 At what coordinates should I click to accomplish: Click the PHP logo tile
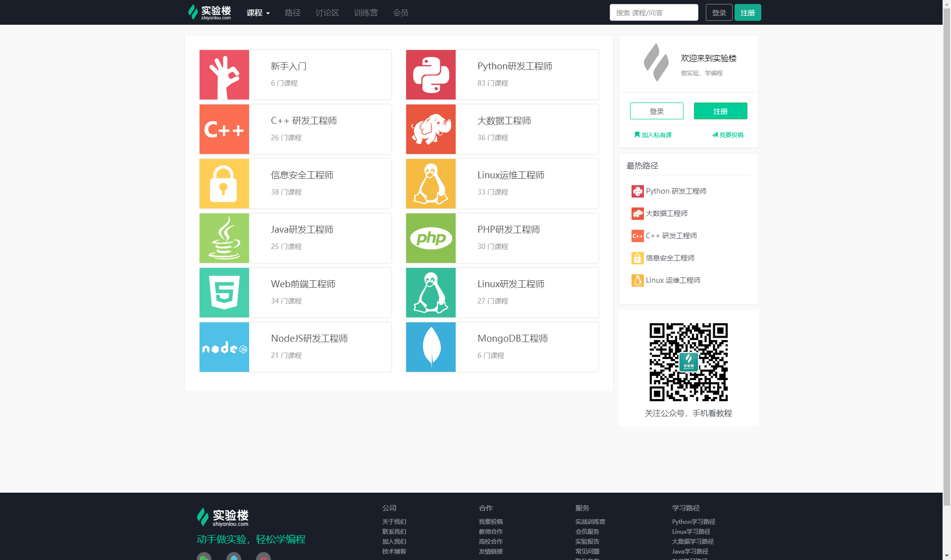click(x=430, y=238)
